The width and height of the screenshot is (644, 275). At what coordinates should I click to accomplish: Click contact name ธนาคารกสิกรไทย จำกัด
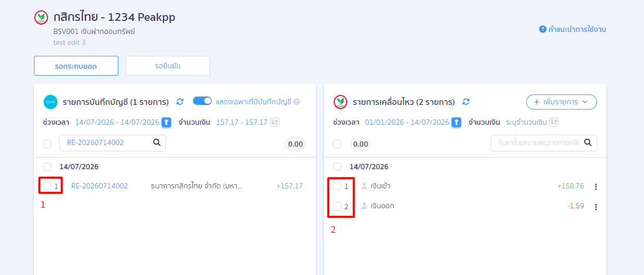197,186
